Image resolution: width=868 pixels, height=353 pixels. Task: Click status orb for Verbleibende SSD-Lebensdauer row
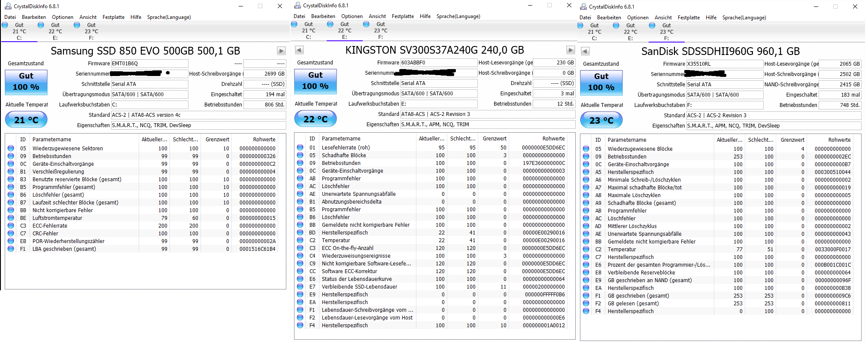(x=300, y=286)
